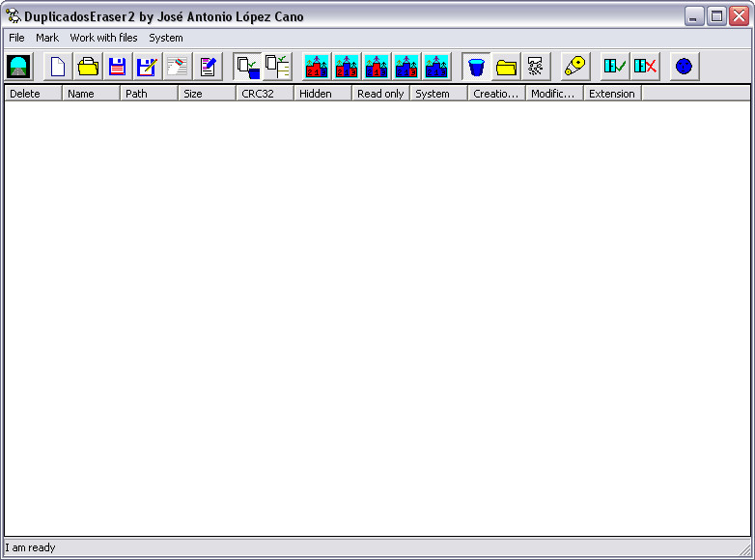Open the Mark menu

[x=47, y=38]
